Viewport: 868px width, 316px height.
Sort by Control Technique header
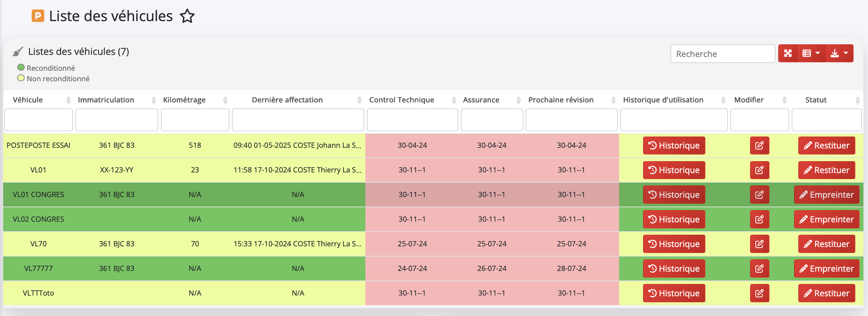tap(402, 100)
